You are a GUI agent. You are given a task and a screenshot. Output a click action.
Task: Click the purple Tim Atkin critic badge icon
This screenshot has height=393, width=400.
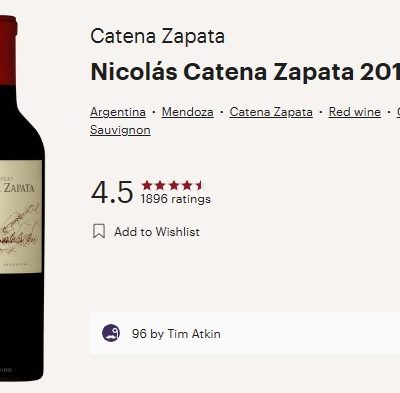[x=111, y=333]
